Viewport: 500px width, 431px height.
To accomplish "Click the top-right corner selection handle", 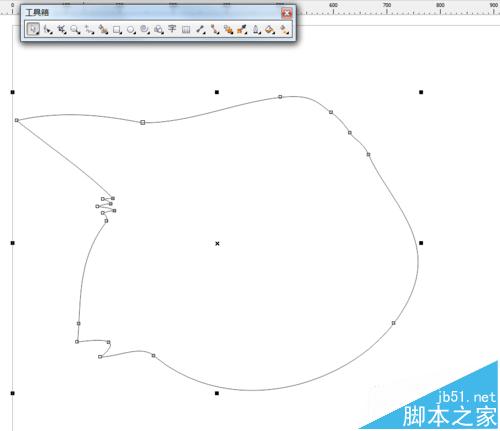I will (421, 92).
